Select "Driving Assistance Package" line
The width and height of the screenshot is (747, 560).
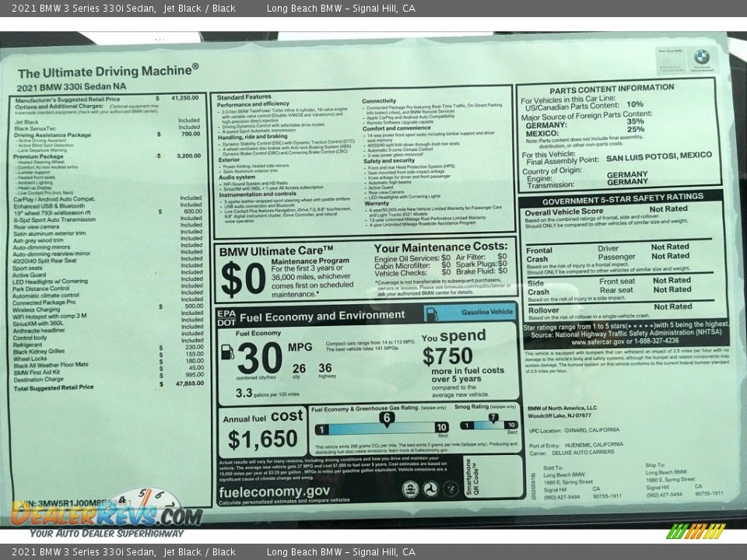click(x=52, y=135)
